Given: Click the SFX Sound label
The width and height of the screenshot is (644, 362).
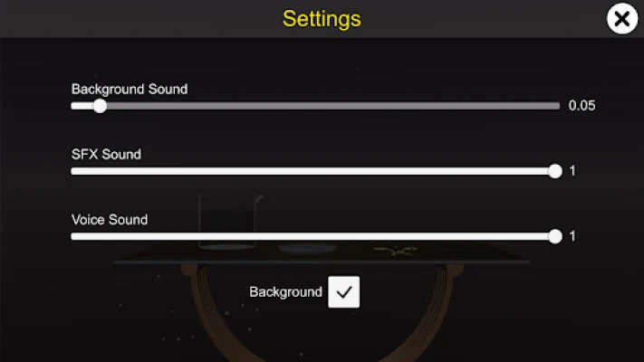Looking at the screenshot, I should 106,154.
